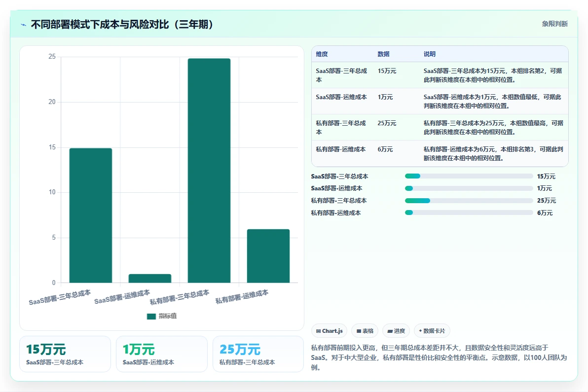Click the SaaS部署-运维成本 chart bar
588x392 pixels.
pyautogui.click(x=150, y=279)
